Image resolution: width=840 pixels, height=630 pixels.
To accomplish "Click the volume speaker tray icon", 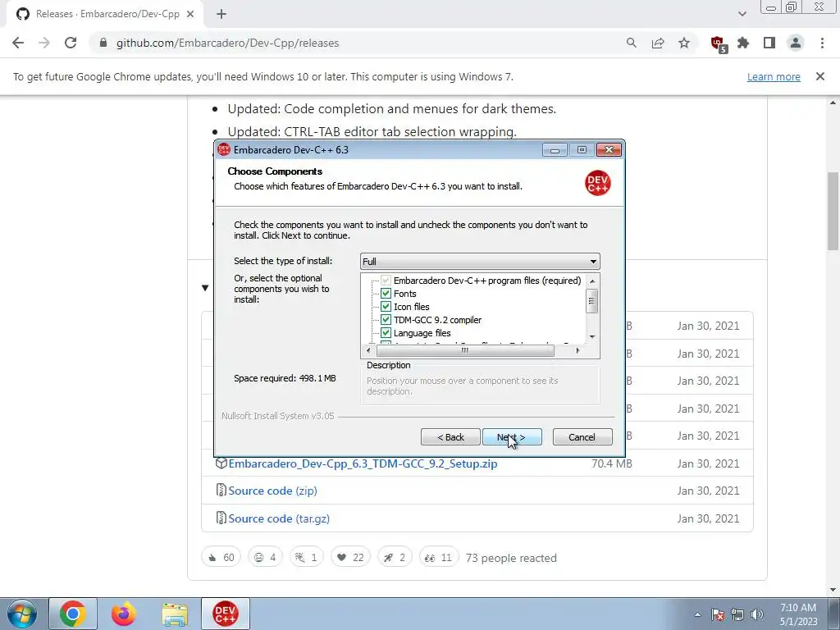I will (x=757, y=614).
